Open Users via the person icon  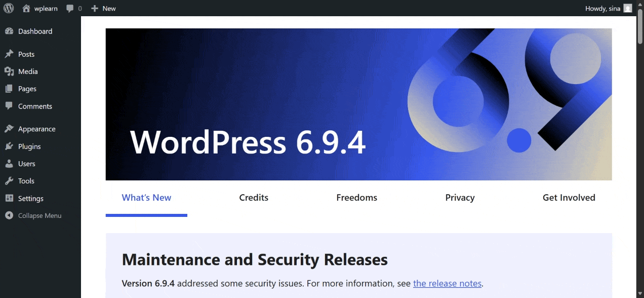(x=9, y=163)
